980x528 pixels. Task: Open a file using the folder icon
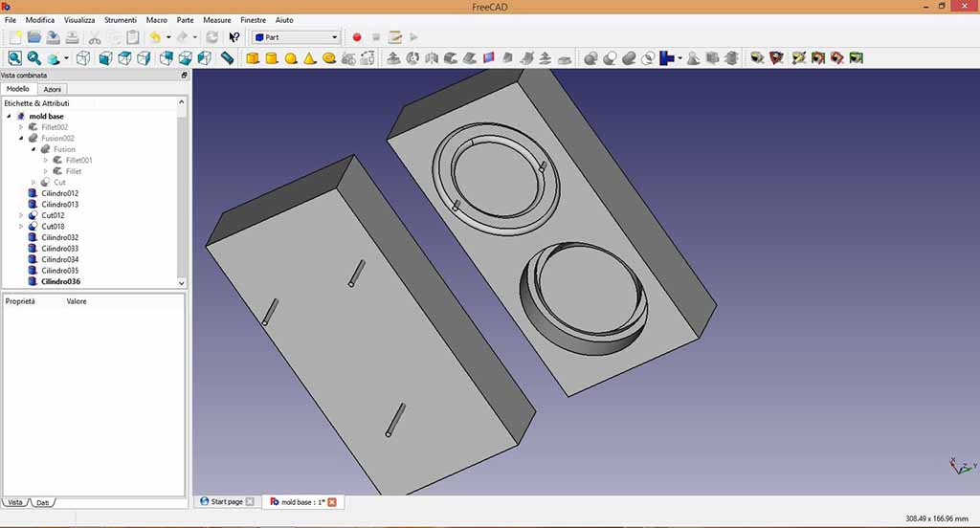click(x=34, y=37)
